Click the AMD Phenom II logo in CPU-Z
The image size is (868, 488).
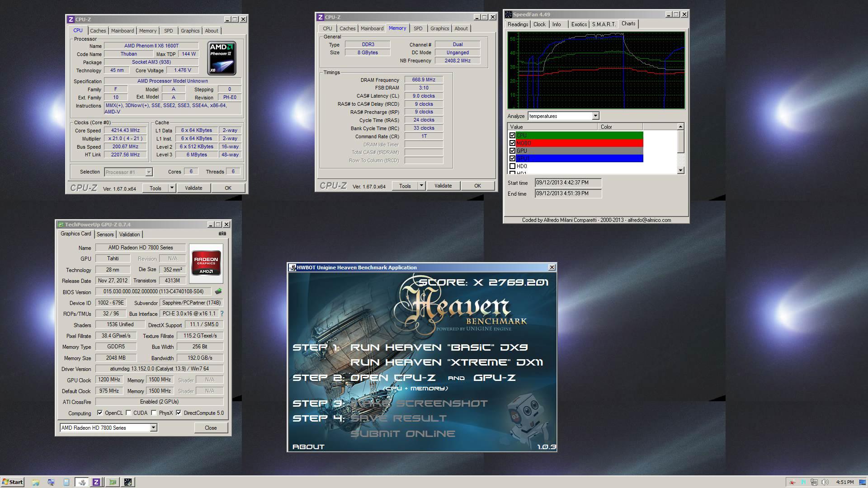point(222,58)
